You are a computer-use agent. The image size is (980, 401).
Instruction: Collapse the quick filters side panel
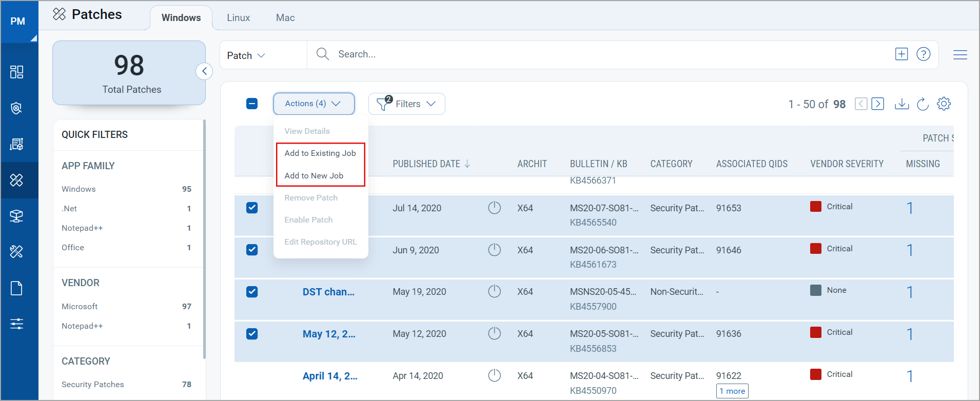point(204,71)
